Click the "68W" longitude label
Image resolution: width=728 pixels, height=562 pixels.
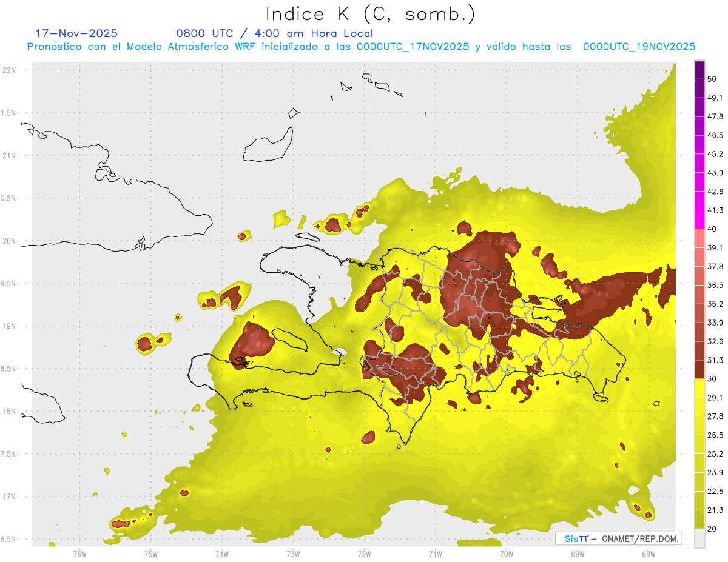pos(649,554)
